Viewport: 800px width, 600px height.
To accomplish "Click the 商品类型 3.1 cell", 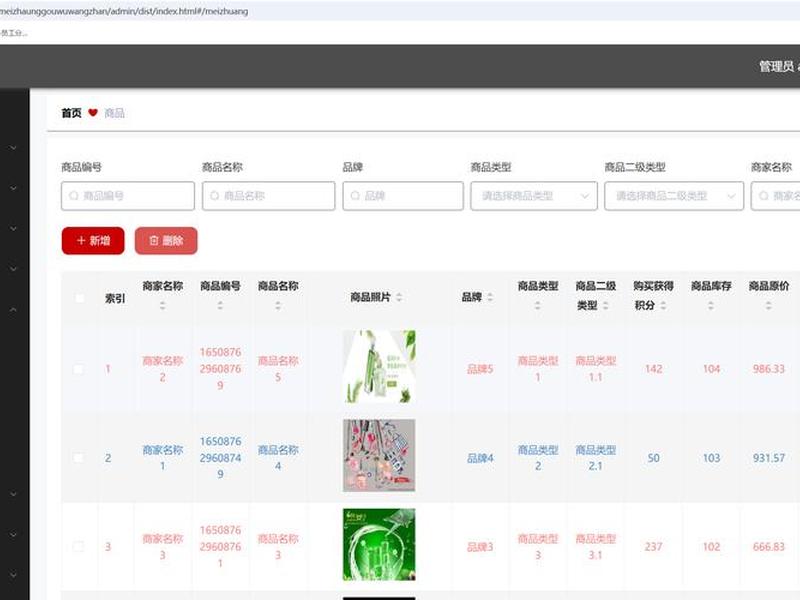I will click(595, 547).
